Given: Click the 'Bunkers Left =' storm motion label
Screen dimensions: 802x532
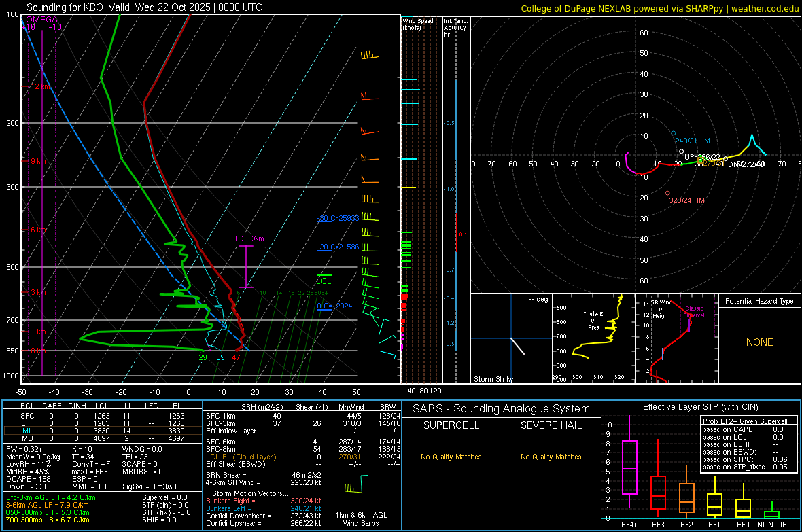Looking at the screenshot, I should [228, 508].
